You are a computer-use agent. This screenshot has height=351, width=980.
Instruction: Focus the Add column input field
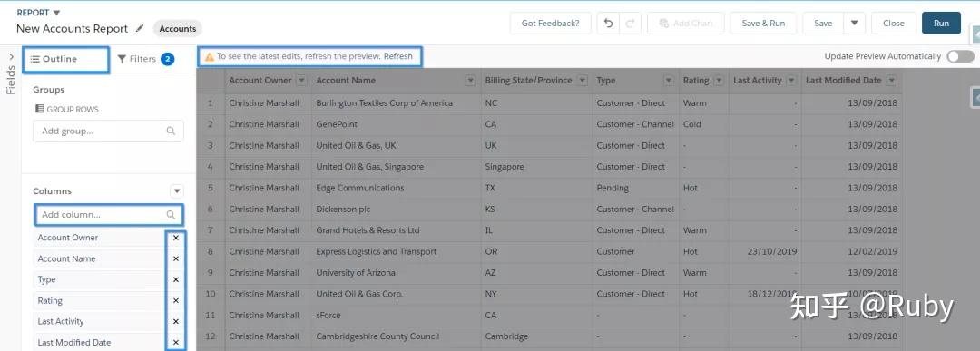coord(108,214)
